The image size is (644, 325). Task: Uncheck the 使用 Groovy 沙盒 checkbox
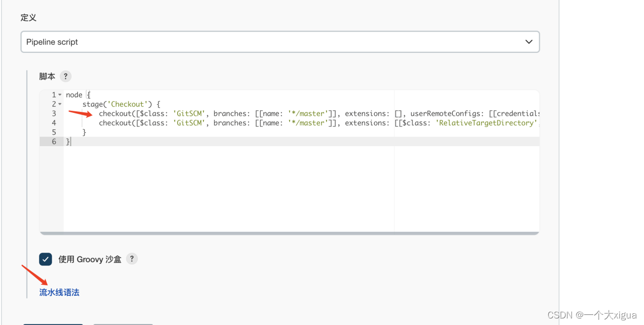[45, 258]
